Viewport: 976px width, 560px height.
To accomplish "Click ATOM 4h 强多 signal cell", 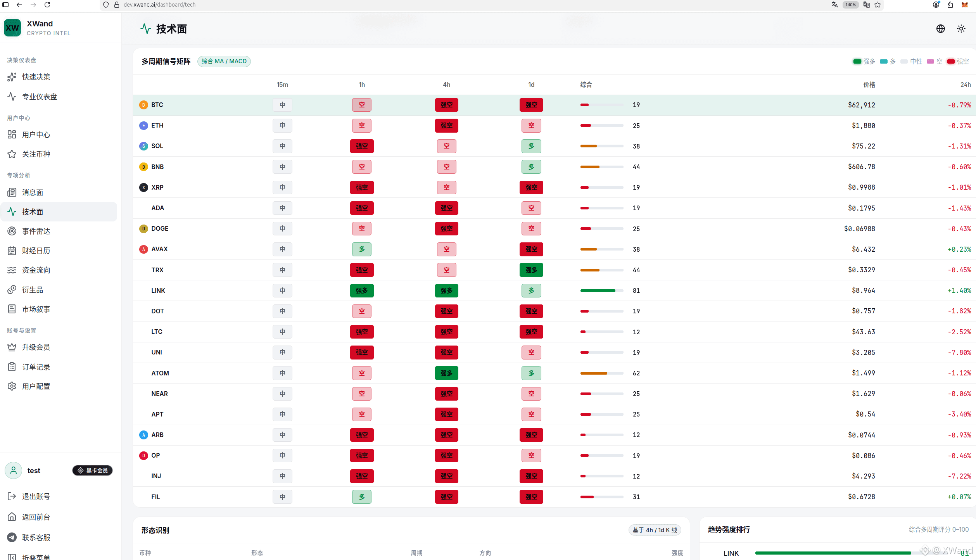I will click(447, 373).
